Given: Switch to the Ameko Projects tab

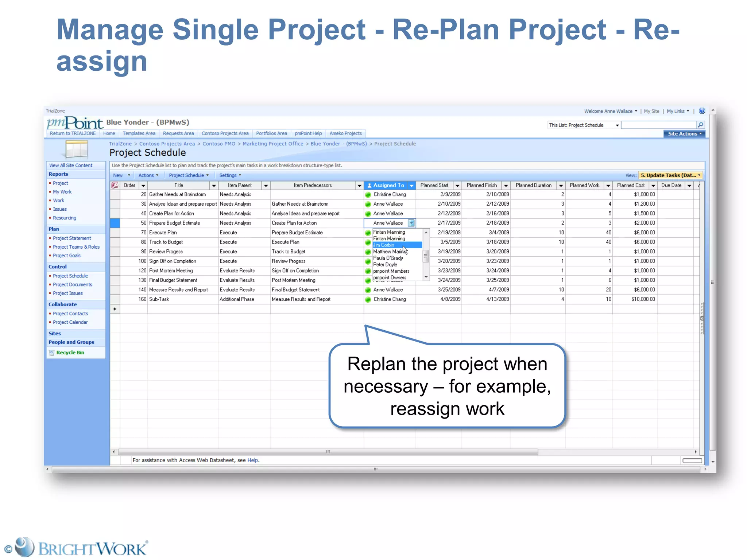Looking at the screenshot, I should [346, 133].
